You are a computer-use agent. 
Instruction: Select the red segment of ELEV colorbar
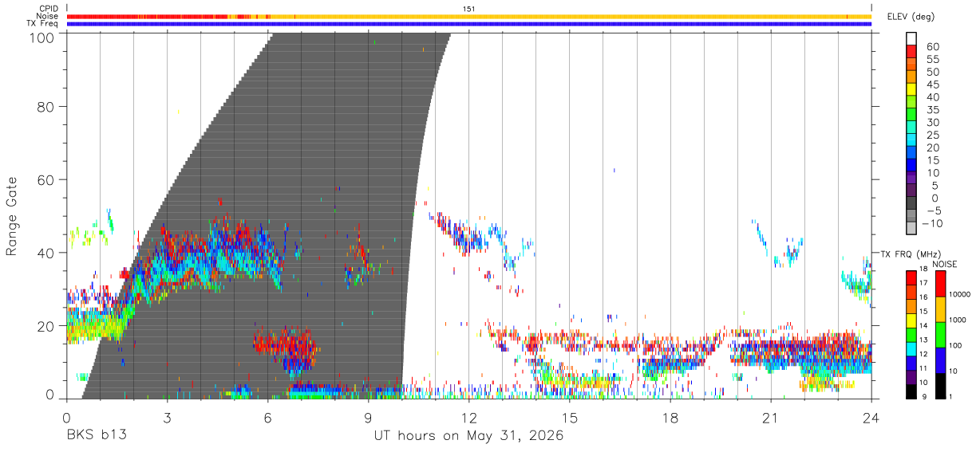(x=911, y=52)
